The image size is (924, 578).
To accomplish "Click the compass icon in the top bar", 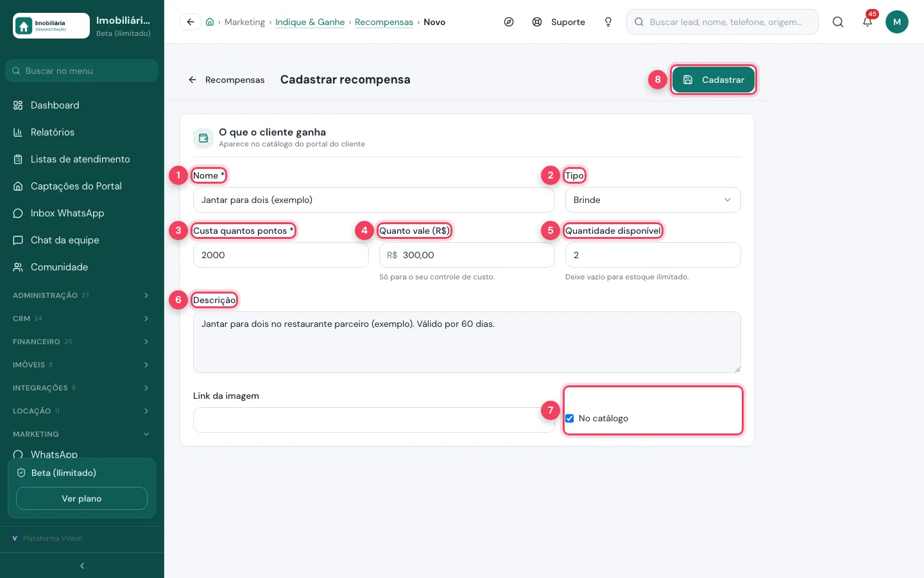I will 509,22.
